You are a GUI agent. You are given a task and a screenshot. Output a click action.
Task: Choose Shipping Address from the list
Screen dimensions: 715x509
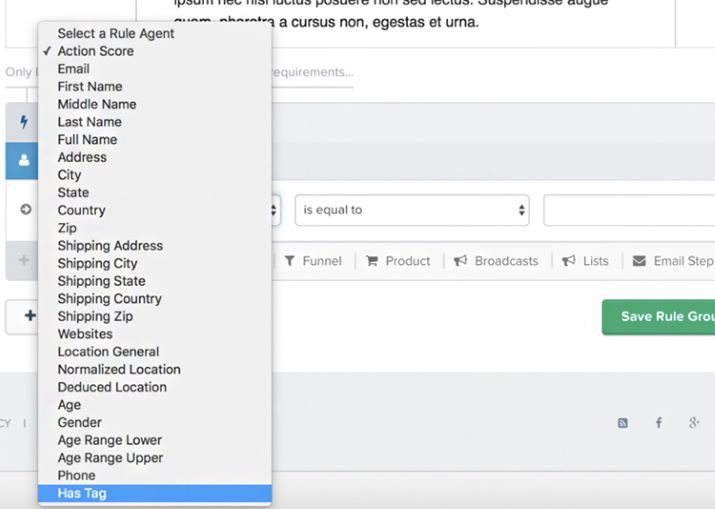click(x=155, y=246)
